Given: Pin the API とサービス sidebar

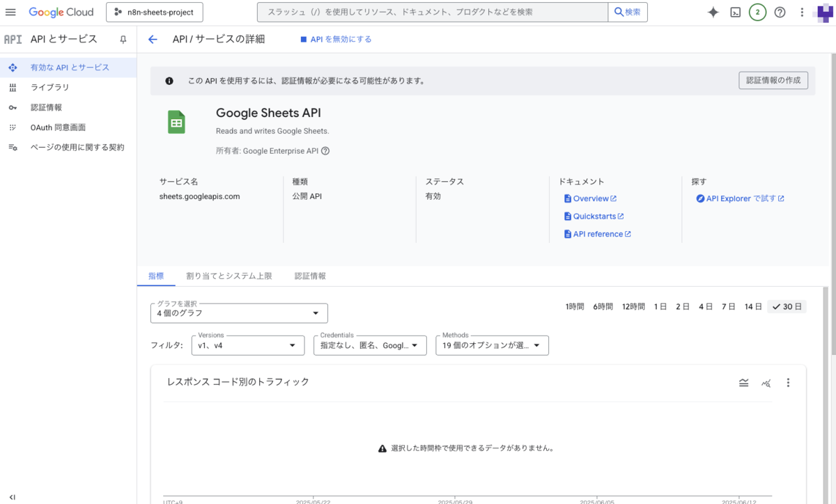Looking at the screenshot, I should tap(123, 40).
